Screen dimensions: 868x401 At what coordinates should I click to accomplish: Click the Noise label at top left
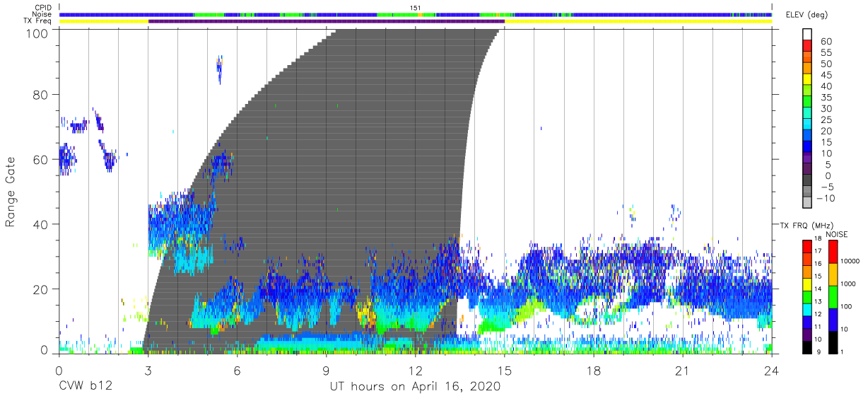point(42,14)
